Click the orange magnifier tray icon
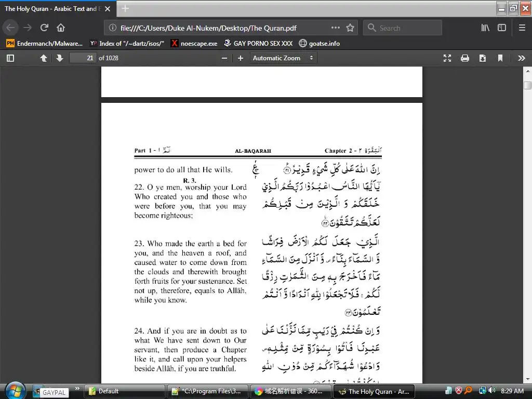Screen dimensions: 532x399 click(x=469, y=391)
